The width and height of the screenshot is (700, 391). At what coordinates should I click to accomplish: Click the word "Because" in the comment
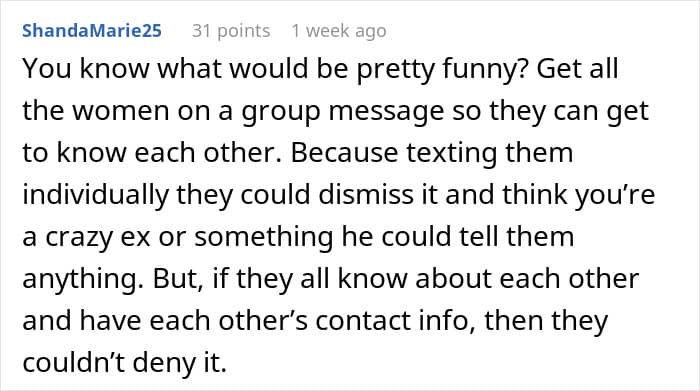pyautogui.click(x=344, y=152)
